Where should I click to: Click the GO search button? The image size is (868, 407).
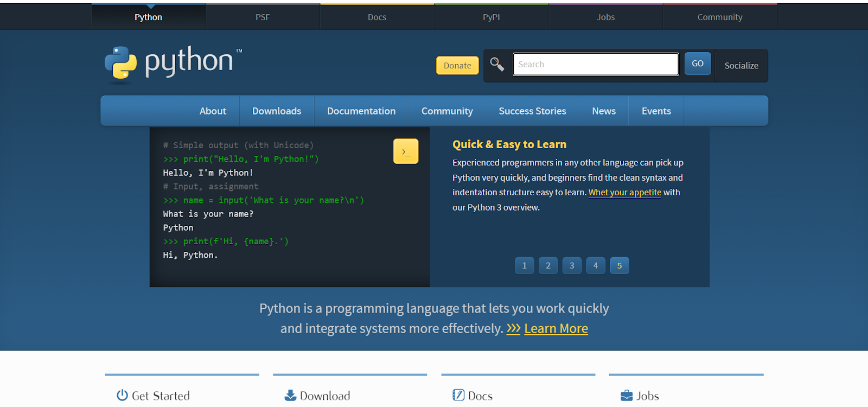(698, 63)
